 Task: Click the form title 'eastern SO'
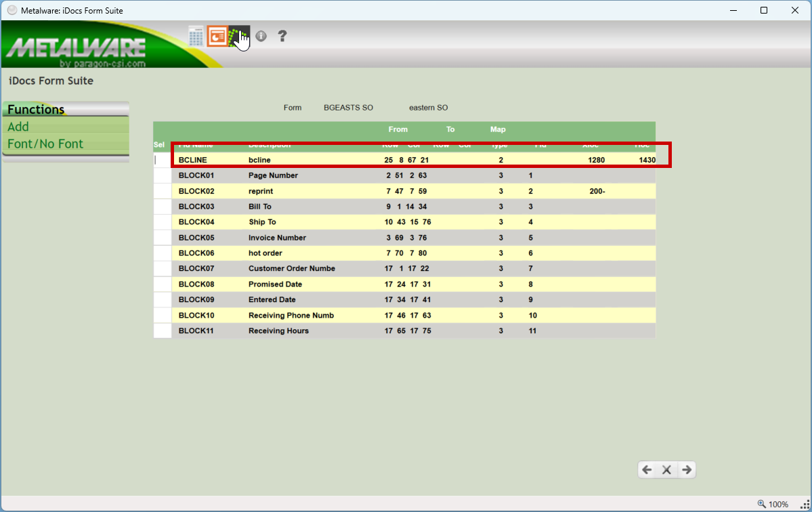point(428,108)
